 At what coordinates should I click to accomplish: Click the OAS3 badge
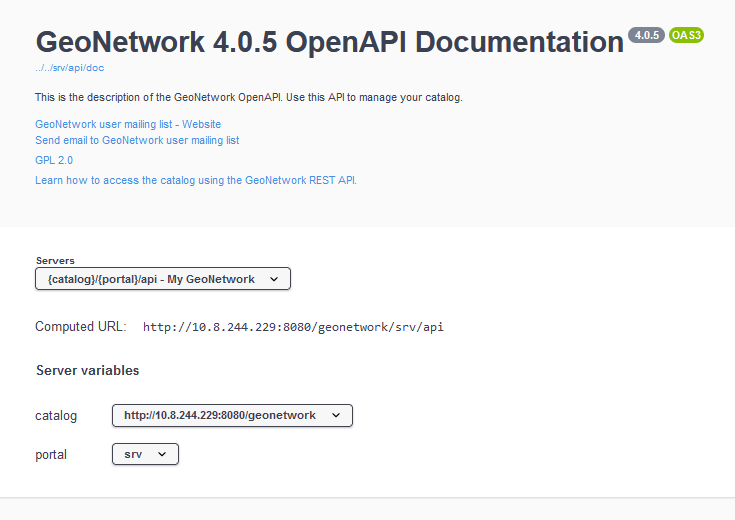click(686, 35)
